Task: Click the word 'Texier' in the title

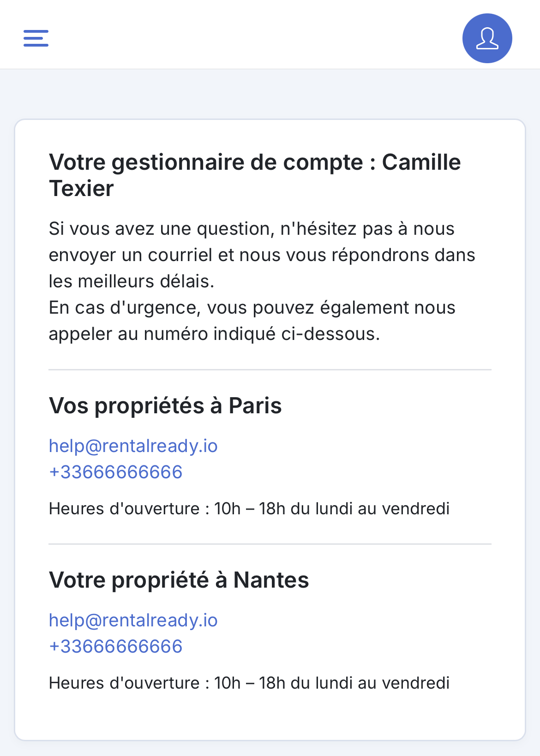Action: coord(81,189)
